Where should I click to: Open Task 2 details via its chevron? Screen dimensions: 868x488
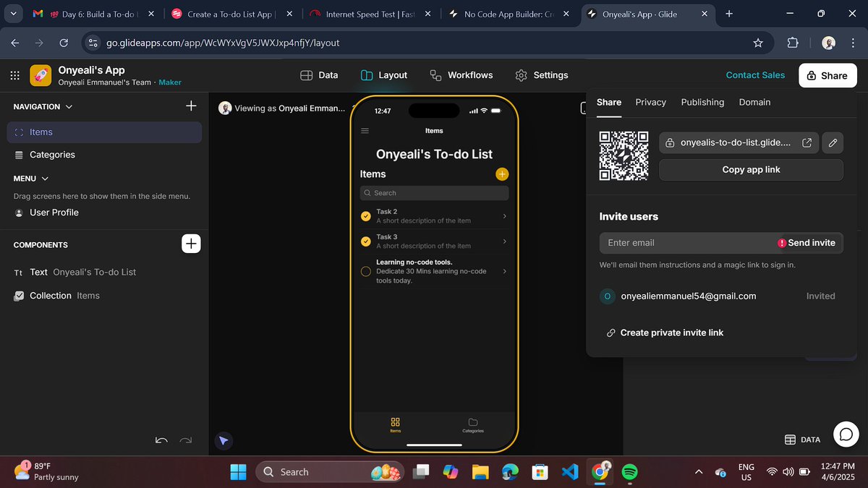504,215
